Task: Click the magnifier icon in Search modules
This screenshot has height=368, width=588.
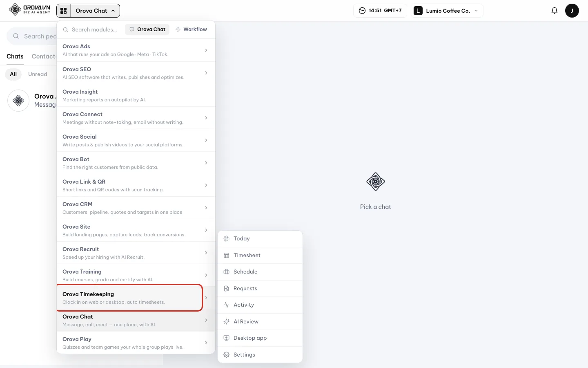Action: coord(66,29)
